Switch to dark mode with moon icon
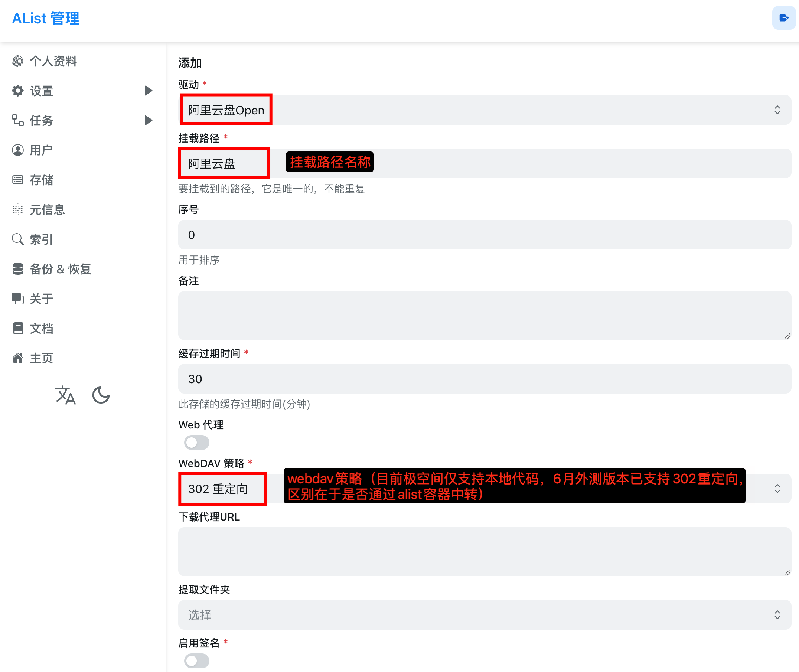 click(x=101, y=395)
